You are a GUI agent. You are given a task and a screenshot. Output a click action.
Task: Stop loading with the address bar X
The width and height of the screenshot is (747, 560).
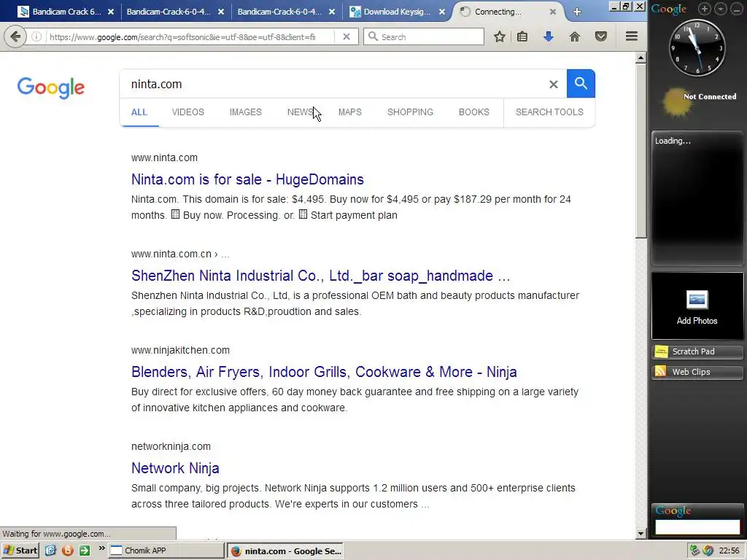[x=347, y=36]
